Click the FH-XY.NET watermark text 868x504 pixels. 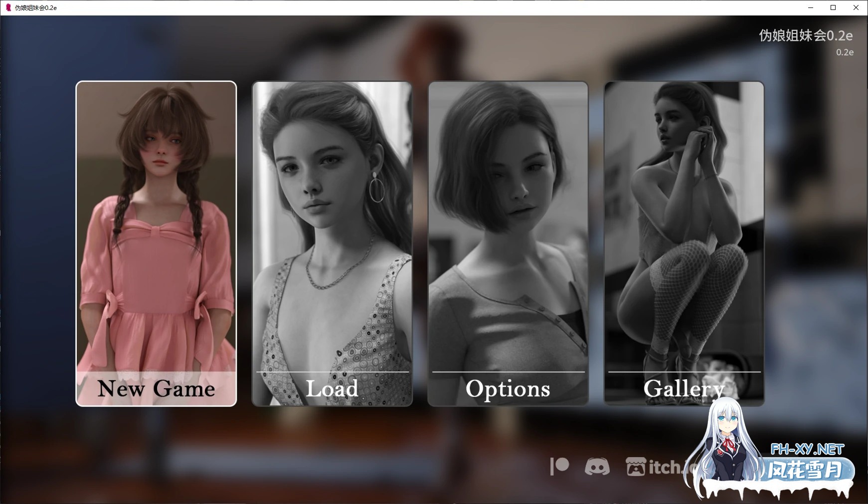(807, 449)
